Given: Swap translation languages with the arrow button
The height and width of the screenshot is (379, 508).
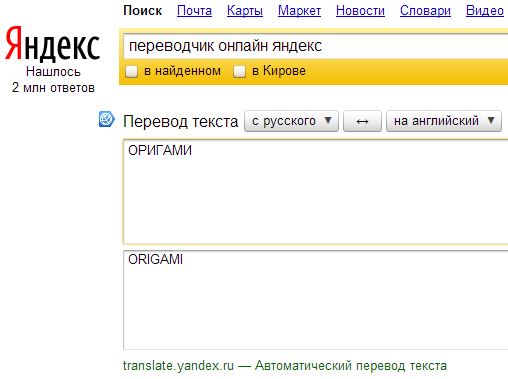Looking at the screenshot, I should click(x=362, y=121).
